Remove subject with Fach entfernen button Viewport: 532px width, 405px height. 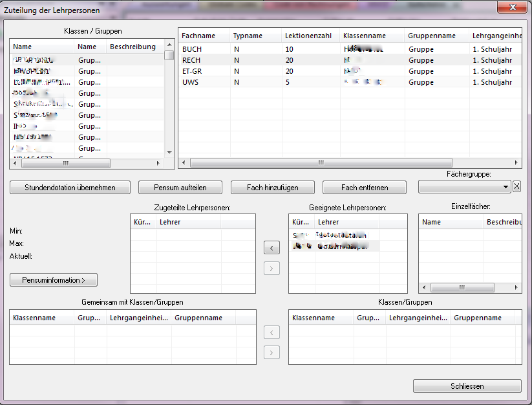coord(365,188)
